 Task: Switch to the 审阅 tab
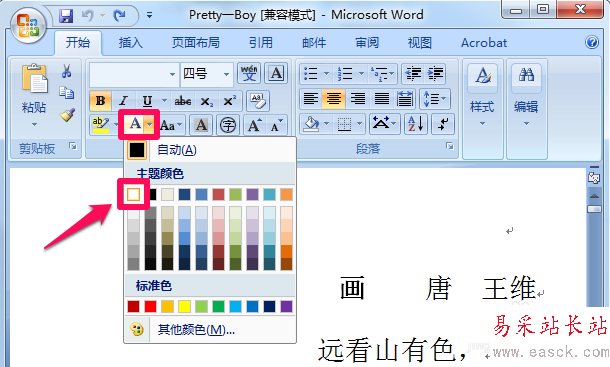pyautogui.click(x=367, y=42)
